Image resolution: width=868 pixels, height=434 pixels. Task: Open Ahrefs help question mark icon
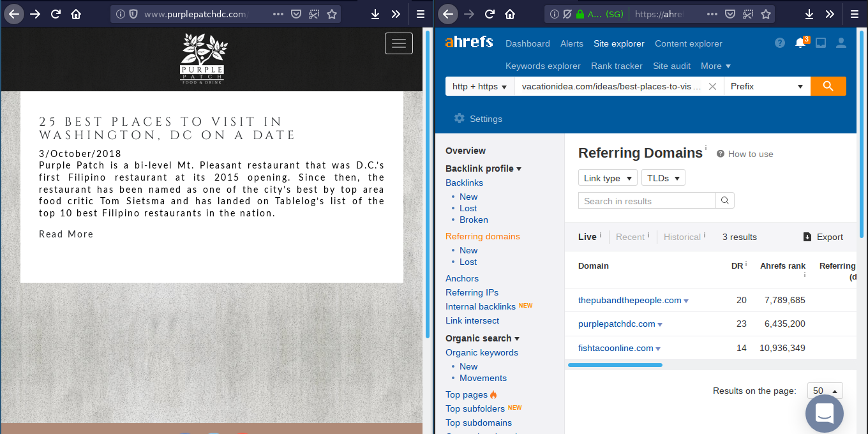click(780, 43)
